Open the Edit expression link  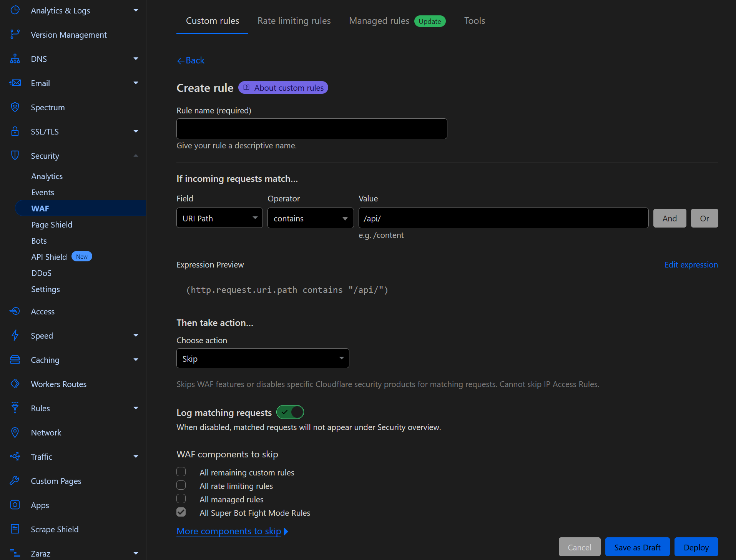691,264
